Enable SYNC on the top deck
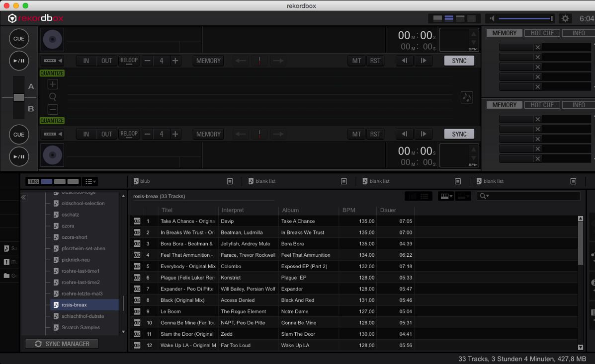Screen dimensions: 595x364 pyautogui.click(x=459, y=61)
